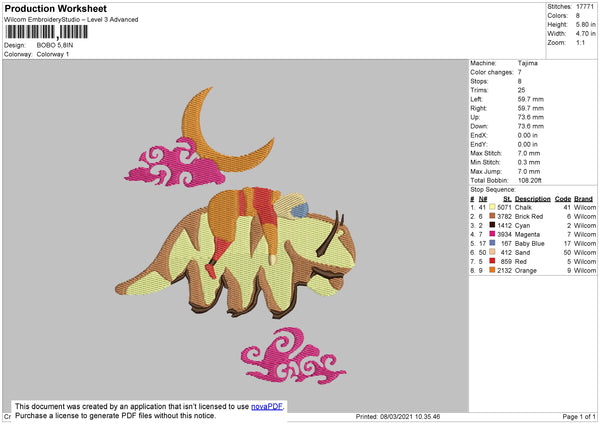Click the 'Page 1 of 1' footer text

coord(579,416)
